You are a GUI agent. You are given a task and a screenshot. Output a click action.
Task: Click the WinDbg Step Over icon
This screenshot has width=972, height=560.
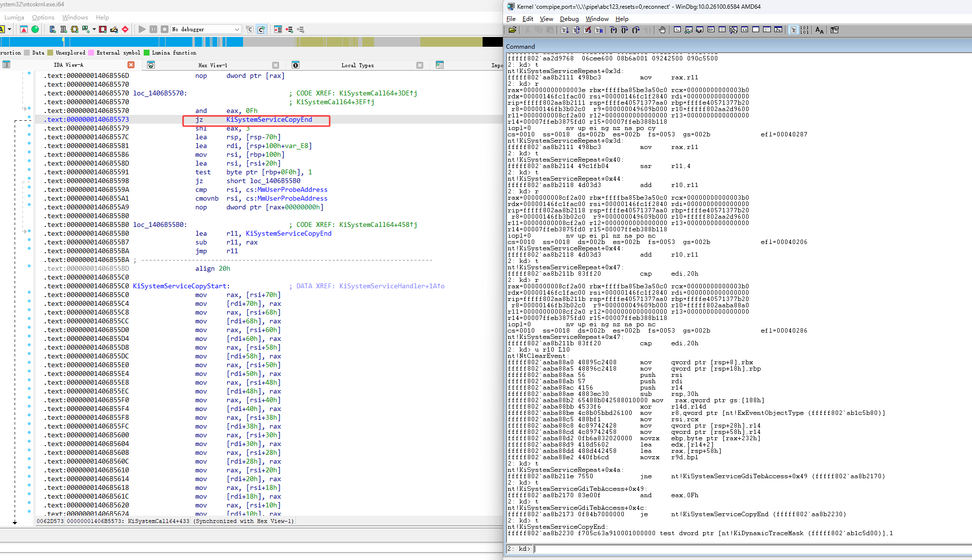click(625, 30)
